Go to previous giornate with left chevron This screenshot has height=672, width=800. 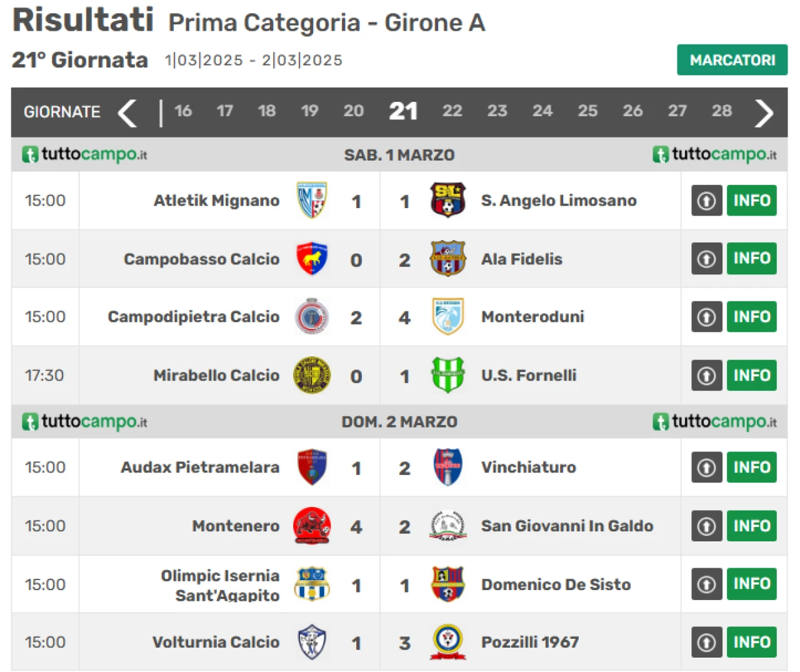click(127, 113)
